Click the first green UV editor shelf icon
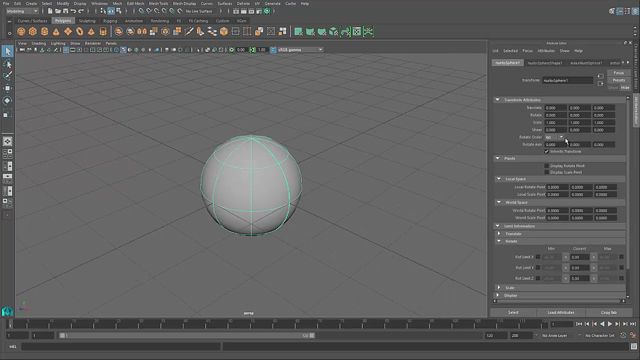The height and width of the screenshot is (360, 640). click(298, 31)
